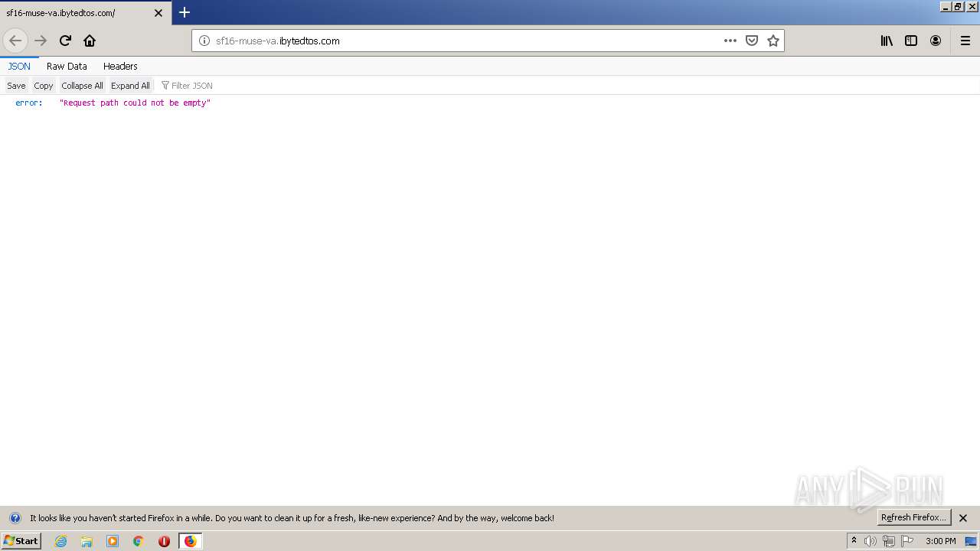Reload the current page
Viewport: 980px width, 551px height.
point(65,41)
